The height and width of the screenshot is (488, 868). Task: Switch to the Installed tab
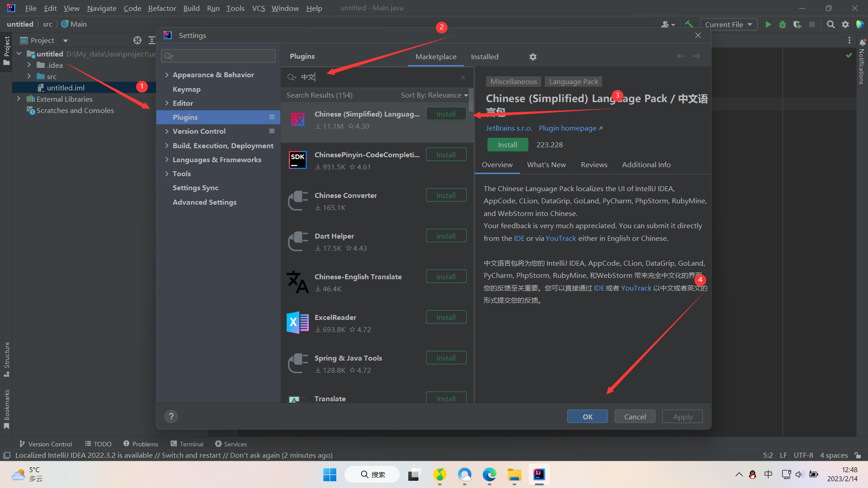[485, 56]
